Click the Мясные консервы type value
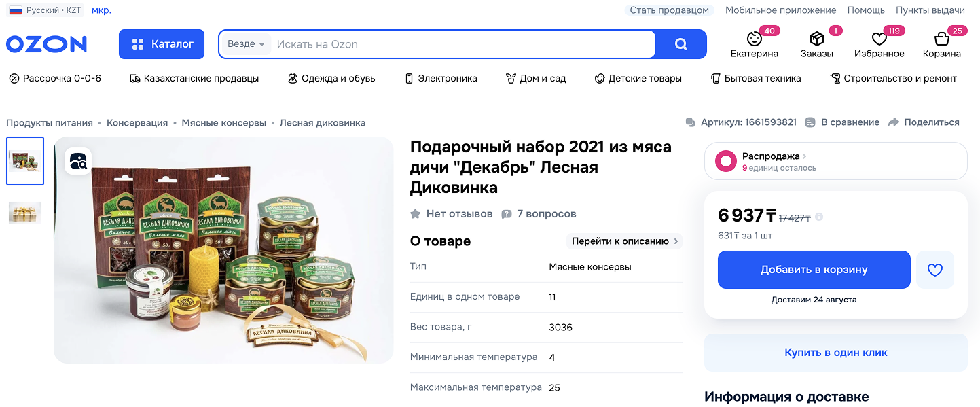980x407 pixels. point(590,267)
